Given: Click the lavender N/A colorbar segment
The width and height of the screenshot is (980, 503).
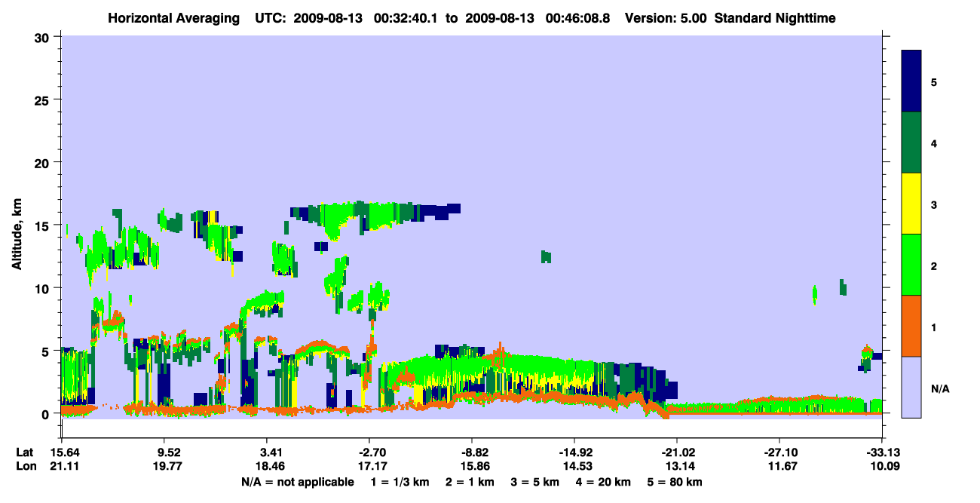Looking at the screenshot, I should pos(911,387).
